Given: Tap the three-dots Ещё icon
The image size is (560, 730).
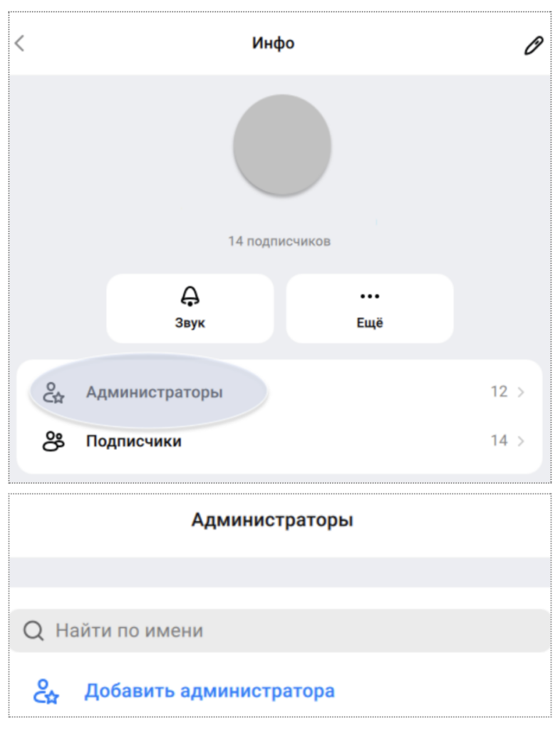Looking at the screenshot, I should [x=370, y=296].
